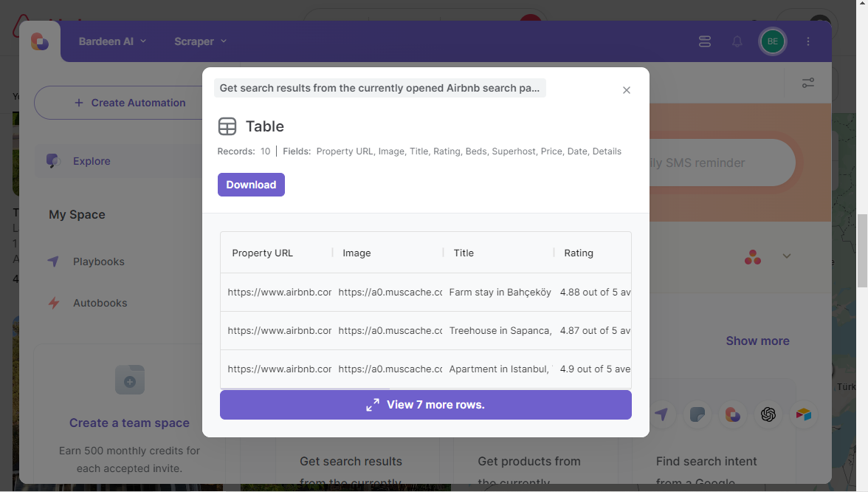Click the arrow playbook icon in card row
868x492 pixels.
[x=662, y=414]
